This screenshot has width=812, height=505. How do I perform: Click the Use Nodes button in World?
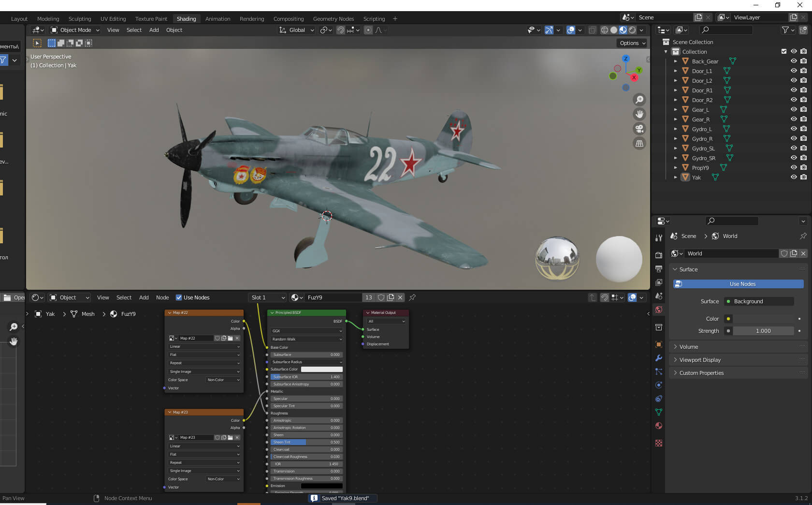coord(738,284)
